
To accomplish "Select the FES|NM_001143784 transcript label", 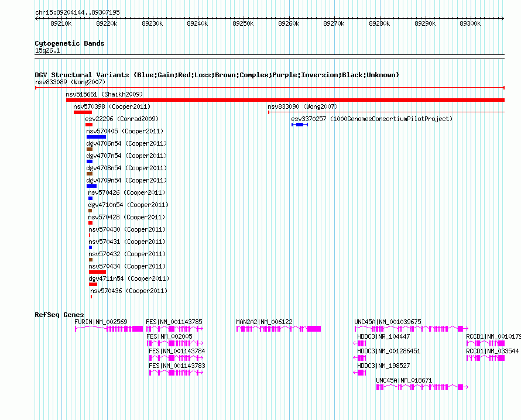I will [x=177, y=351].
